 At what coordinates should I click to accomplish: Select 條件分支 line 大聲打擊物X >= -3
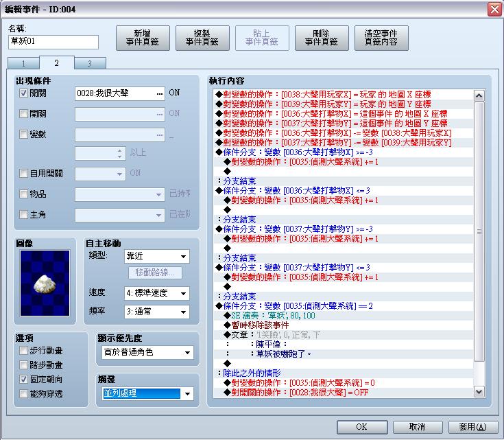pyautogui.click(x=344, y=152)
